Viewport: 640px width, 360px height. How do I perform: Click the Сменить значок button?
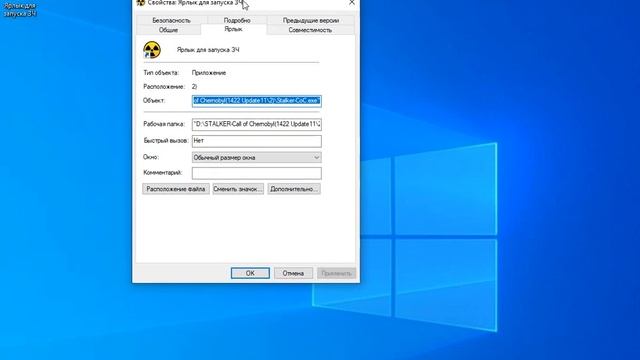[238, 189]
